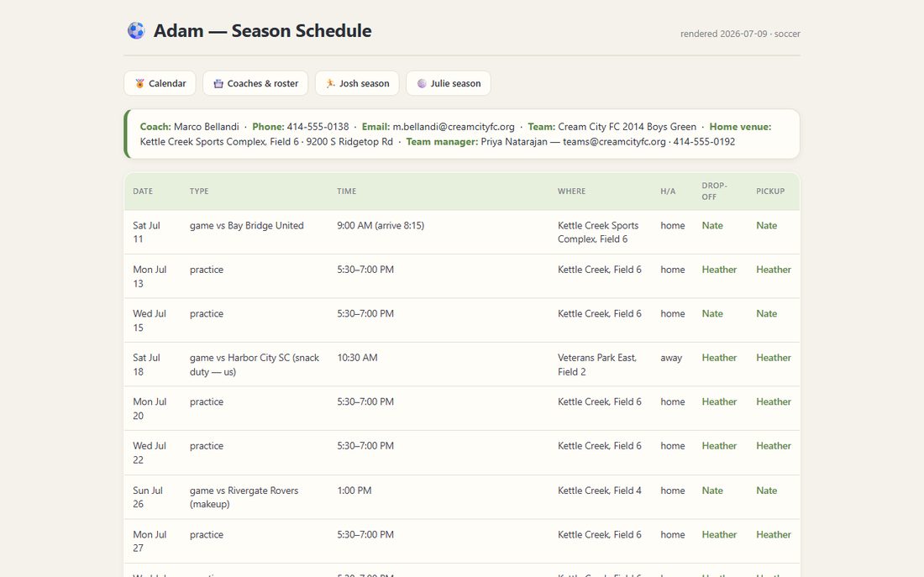Image resolution: width=924 pixels, height=577 pixels.
Task: Click the runner icon in the Josh season tab
Action: 331,84
